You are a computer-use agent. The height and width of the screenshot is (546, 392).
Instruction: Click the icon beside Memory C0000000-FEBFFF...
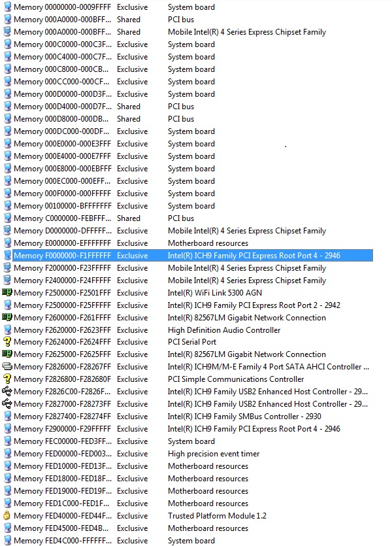tap(7, 218)
